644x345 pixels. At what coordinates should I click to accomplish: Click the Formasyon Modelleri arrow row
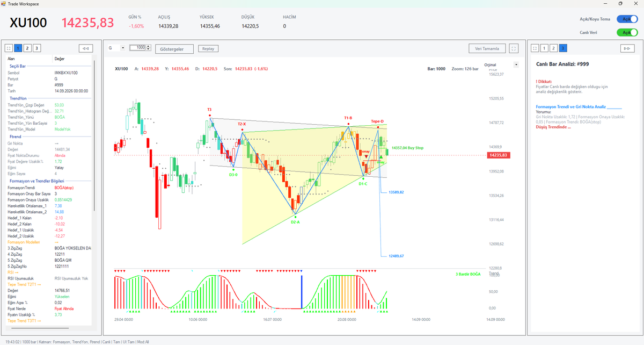tap(49, 242)
